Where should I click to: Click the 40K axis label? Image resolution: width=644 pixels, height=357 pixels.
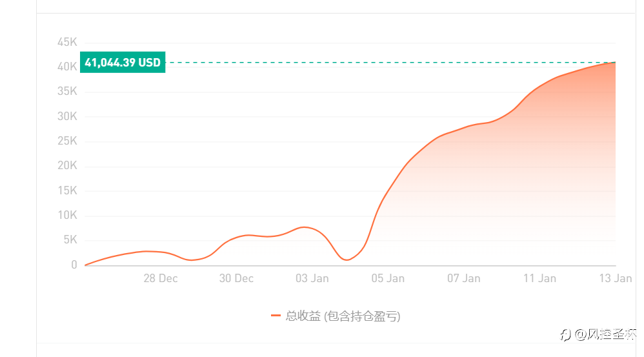[x=67, y=66]
